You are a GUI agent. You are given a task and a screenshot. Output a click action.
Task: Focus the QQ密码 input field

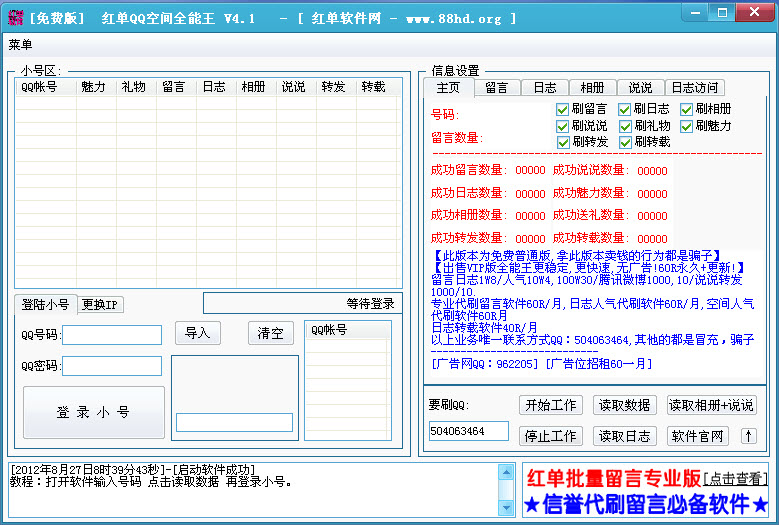pos(112,366)
